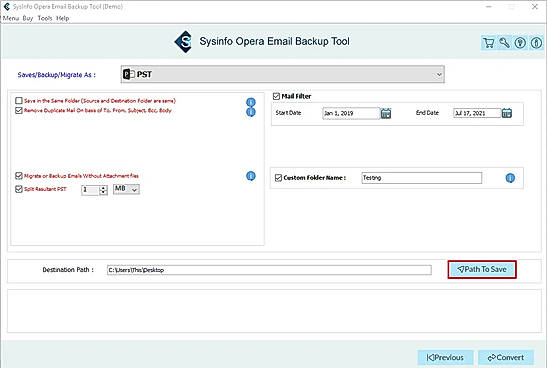Open the Start Date calendar picker
This screenshot has width=547, height=368.
tap(386, 113)
